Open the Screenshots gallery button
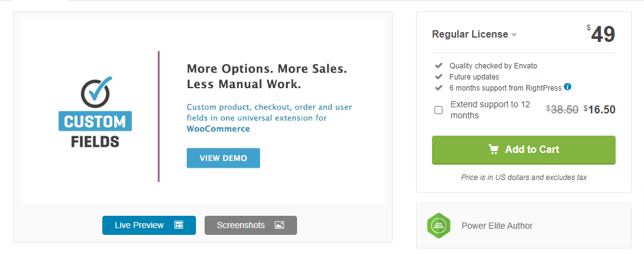This screenshot has height=254, width=644. (251, 225)
